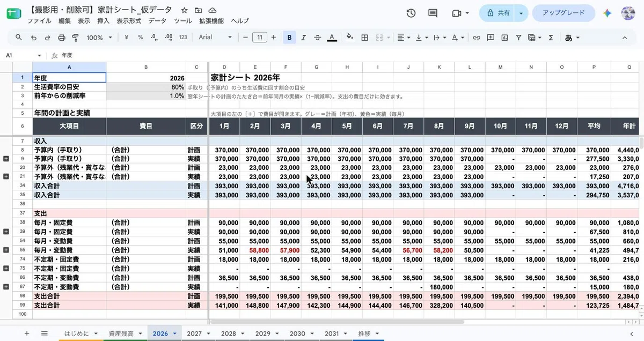Expand the row group at row 55

pos(6,250)
